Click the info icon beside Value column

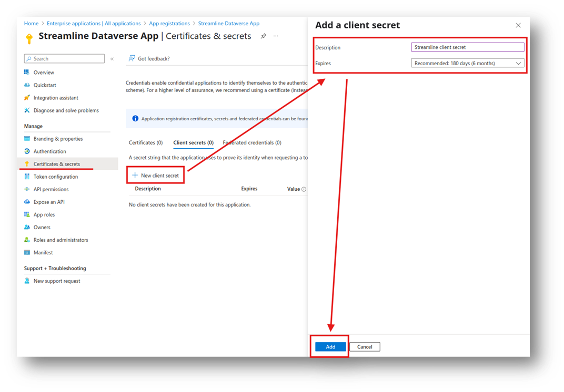click(x=304, y=189)
